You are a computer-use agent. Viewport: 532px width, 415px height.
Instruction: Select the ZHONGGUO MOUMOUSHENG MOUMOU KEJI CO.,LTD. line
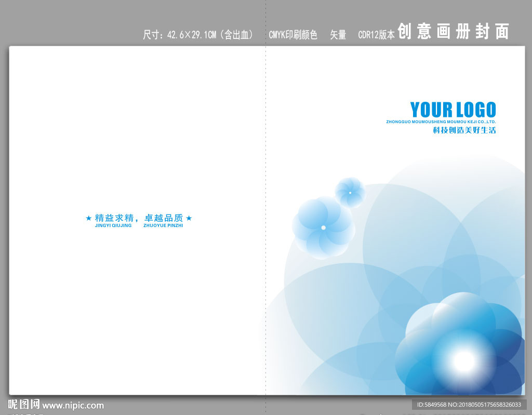(441, 122)
